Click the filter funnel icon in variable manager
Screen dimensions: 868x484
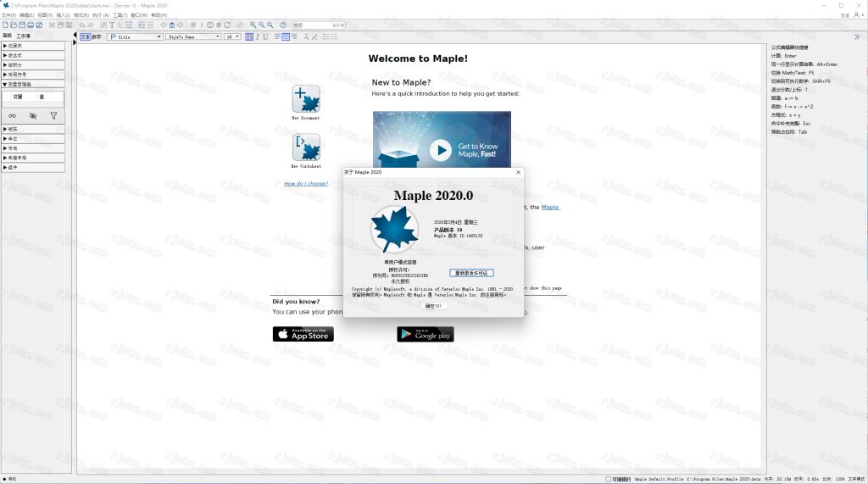[53, 115]
